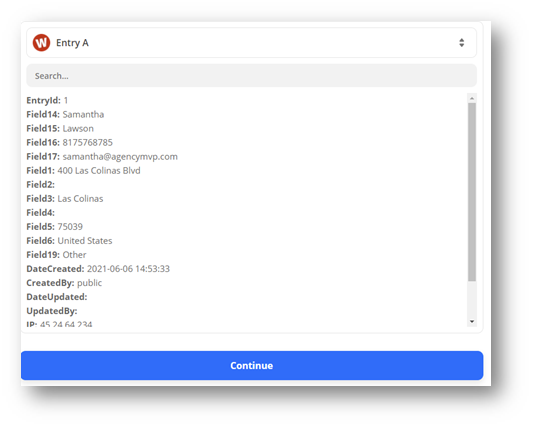Open the Entry A dropdown arrows
Image resolution: width=533 pixels, height=428 pixels.
click(x=461, y=43)
